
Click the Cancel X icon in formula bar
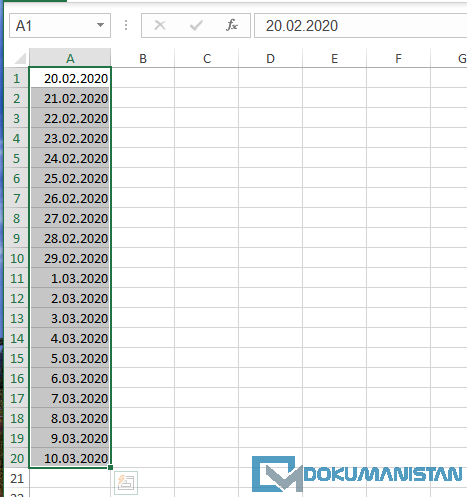pyautogui.click(x=160, y=25)
